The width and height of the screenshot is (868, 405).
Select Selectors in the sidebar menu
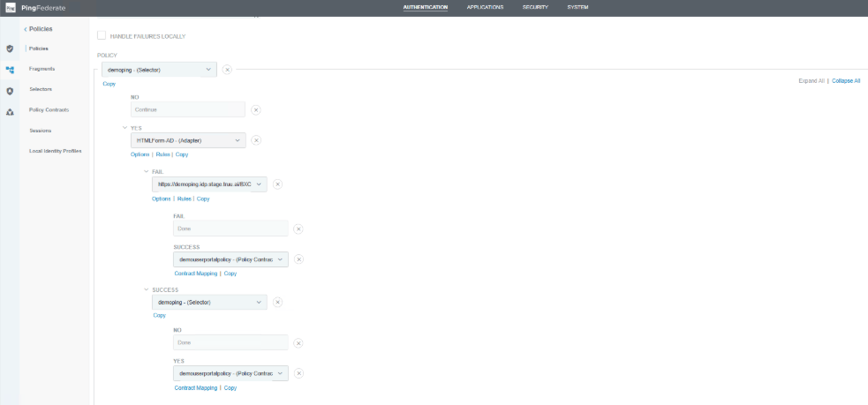(41, 89)
